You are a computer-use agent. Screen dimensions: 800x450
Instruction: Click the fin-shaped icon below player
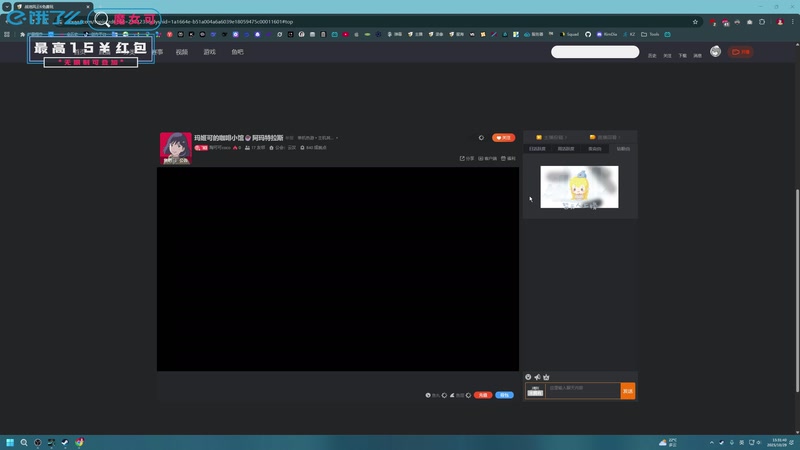(x=452, y=395)
